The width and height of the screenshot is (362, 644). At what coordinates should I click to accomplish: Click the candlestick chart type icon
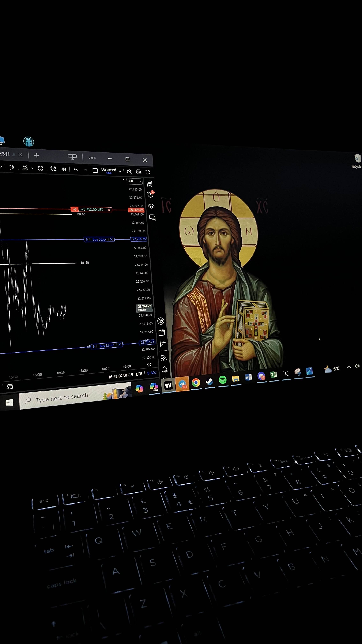(11, 167)
